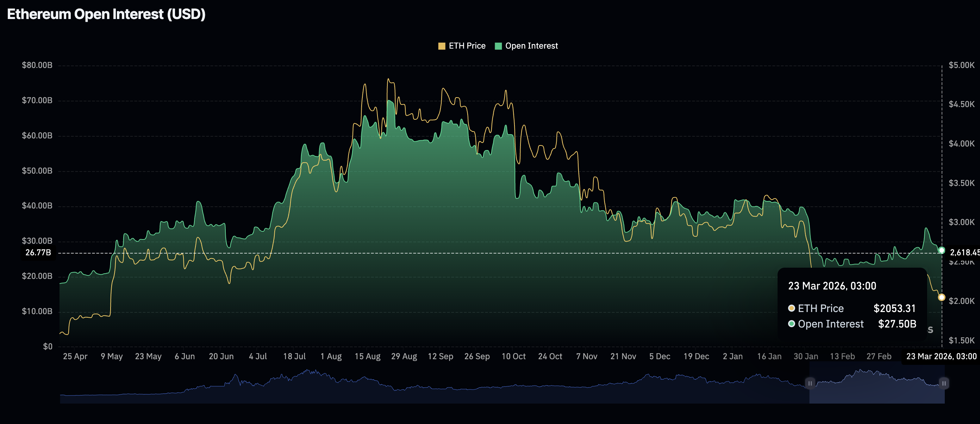The height and width of the screenshot is (424, 980).
Task: Toggle the Open Interest legend swatch
Action: coord(498,46)
